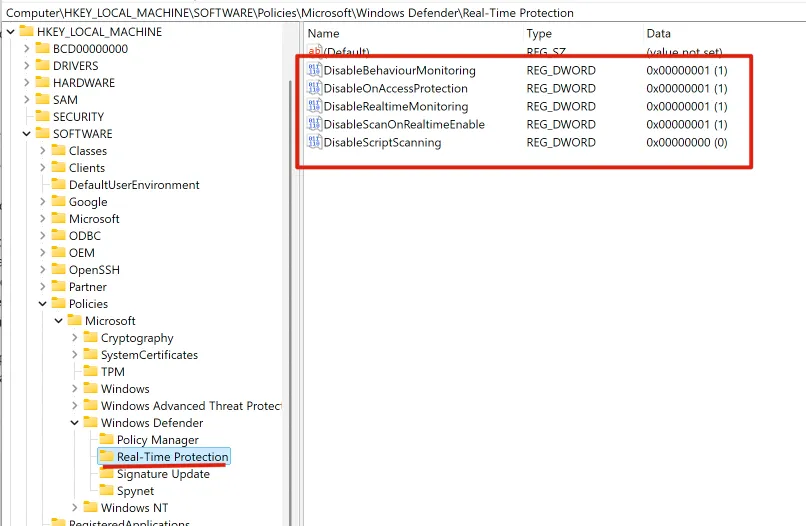Select the (Default) string value icon
Screen dimensions: 806x526
[x=315, y=51]
